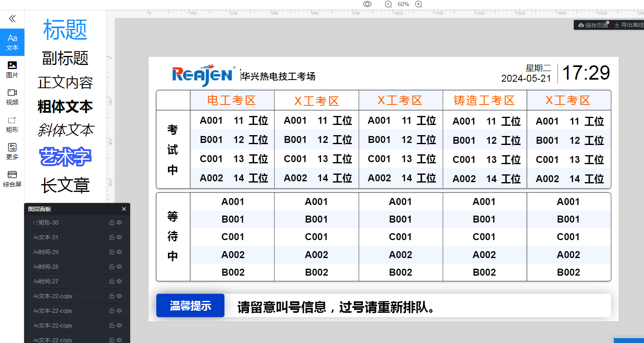
Task: Collapse the left sidebar with double-chevron icon
Action: point(12,19)
